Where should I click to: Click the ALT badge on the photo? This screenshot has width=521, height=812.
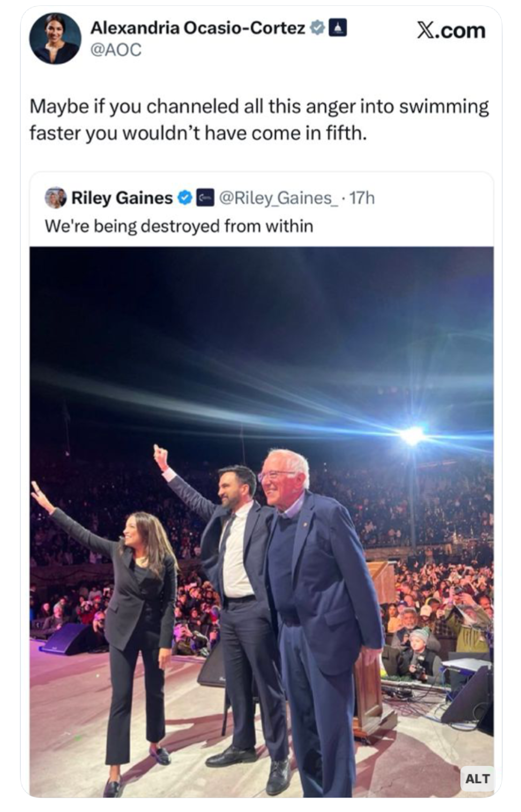[477, 778]
